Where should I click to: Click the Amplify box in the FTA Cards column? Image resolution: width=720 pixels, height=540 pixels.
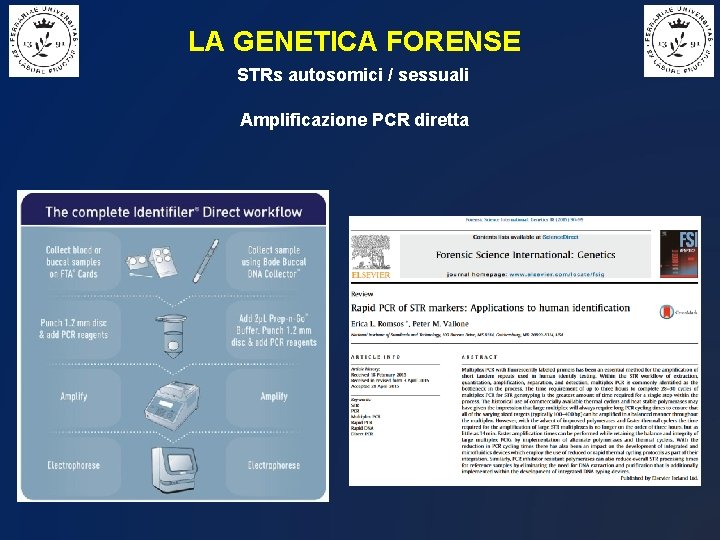click(x=73, y=397)
